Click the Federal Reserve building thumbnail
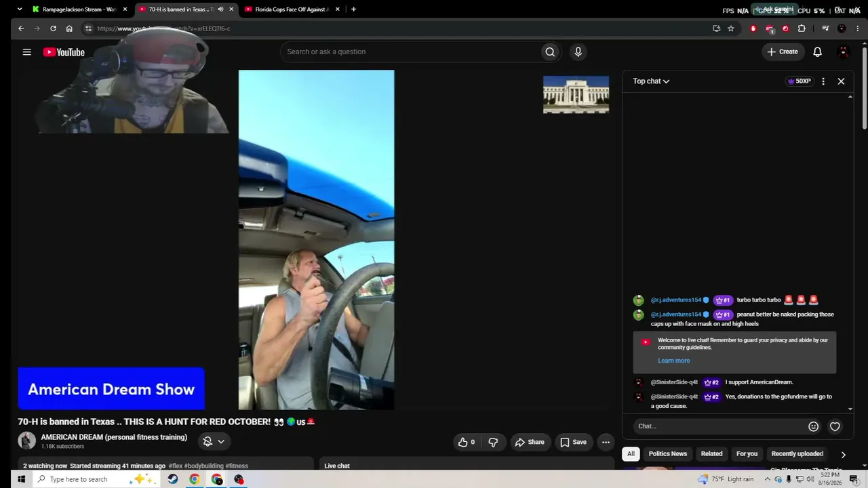The width and height of the screenshot is (868, 488). (576, 94)
